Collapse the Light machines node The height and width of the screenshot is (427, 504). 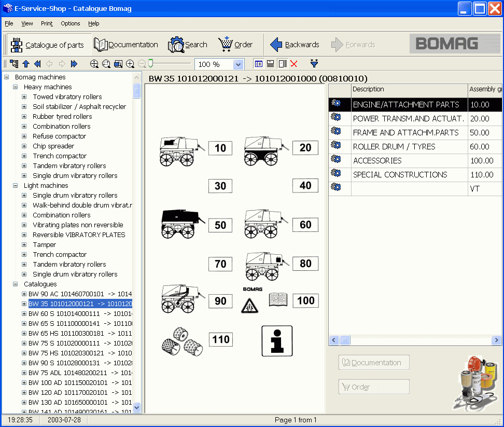point(15,186)
